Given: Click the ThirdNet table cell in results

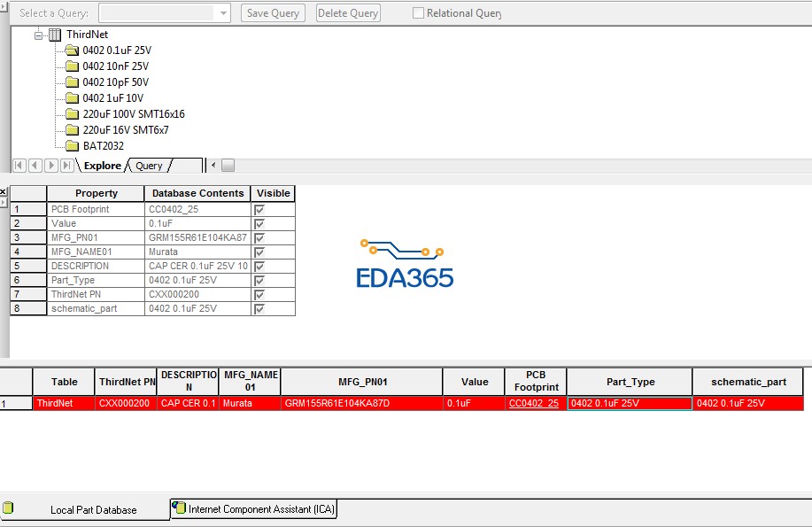Looking at the screenshot, I should 64,403.
